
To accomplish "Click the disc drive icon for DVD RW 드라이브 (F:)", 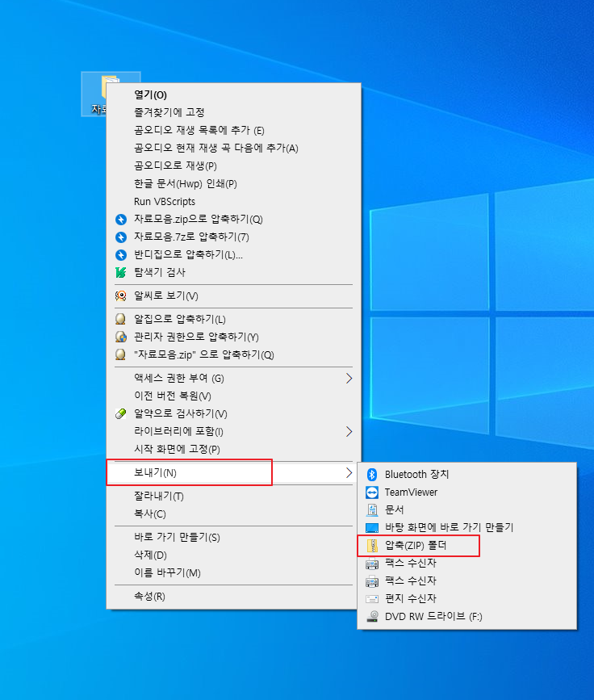I will pyautogui.click(x=372, y=617).
